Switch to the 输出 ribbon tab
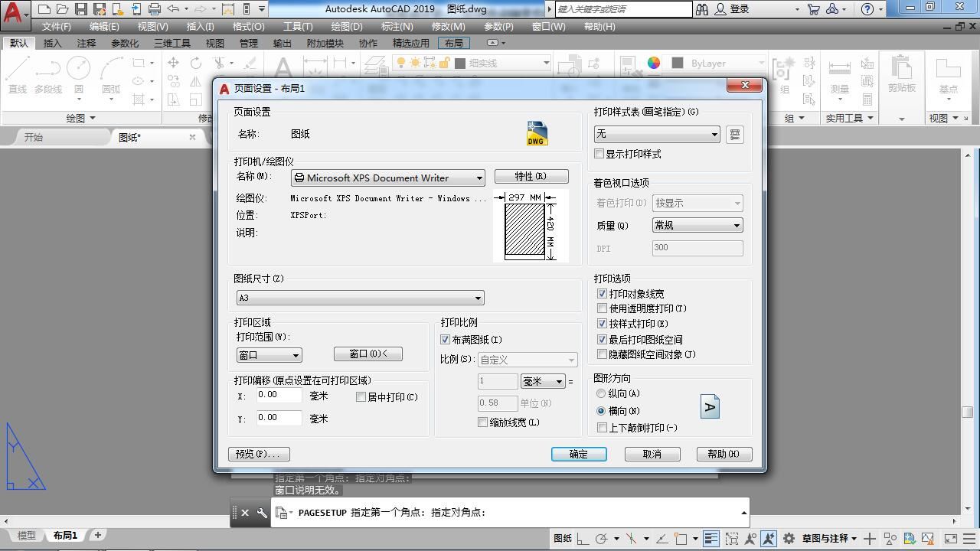 point(283,44)
